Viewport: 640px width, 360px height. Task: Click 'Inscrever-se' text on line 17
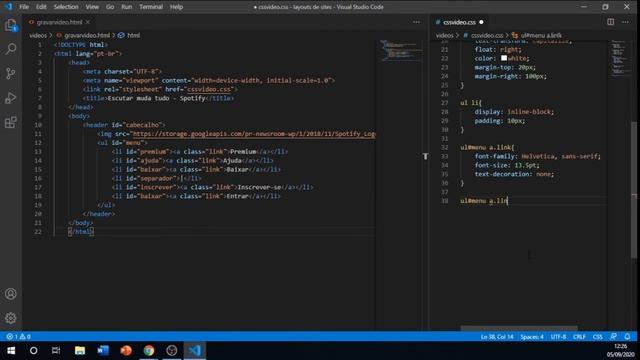[259, 187]
